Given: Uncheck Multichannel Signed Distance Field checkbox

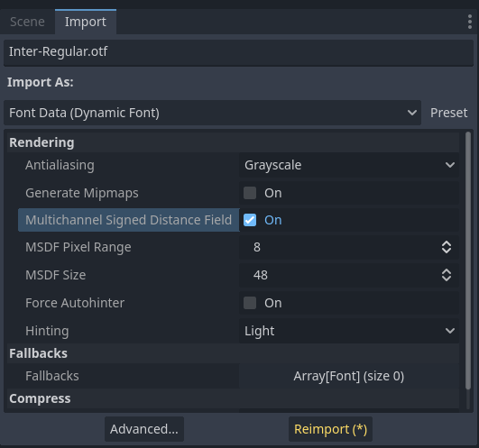Looking at the screenshot, I should pyautogui.click(x=250, y=220).
